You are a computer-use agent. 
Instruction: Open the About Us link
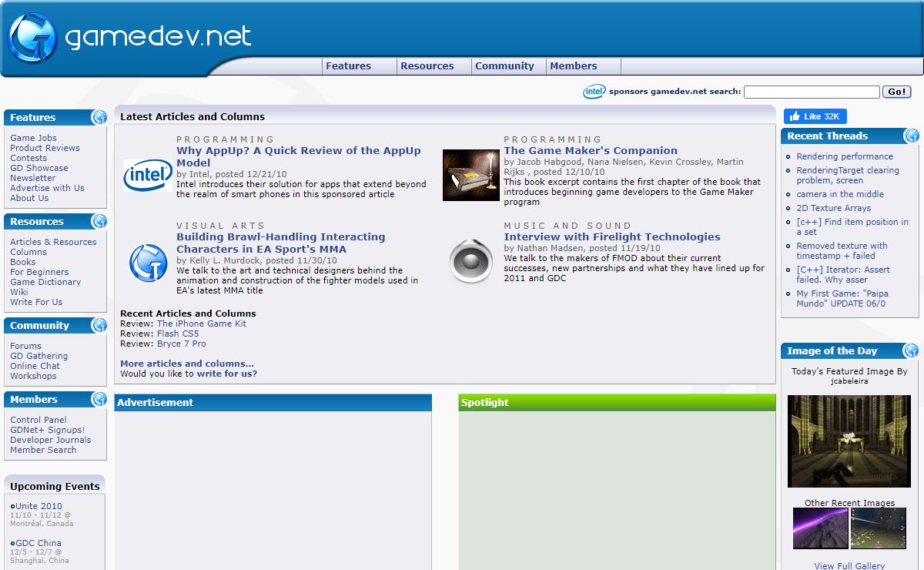point(29,198)
